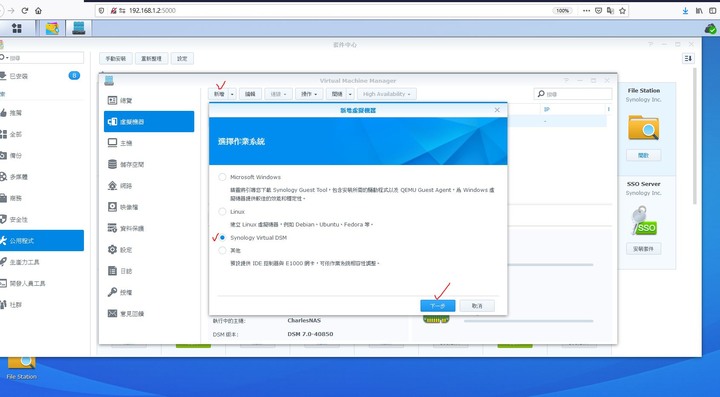Viewport: 720px width, 397px height.
Task: Open 授權 license key in the VMM sidebar
Action: (x=149, y=292)
